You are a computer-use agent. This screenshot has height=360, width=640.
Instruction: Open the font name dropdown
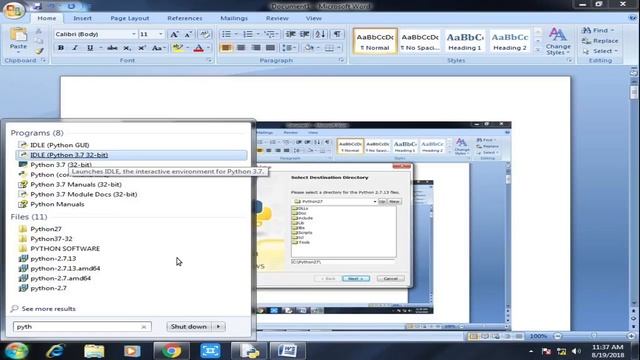tap(133, 34)
